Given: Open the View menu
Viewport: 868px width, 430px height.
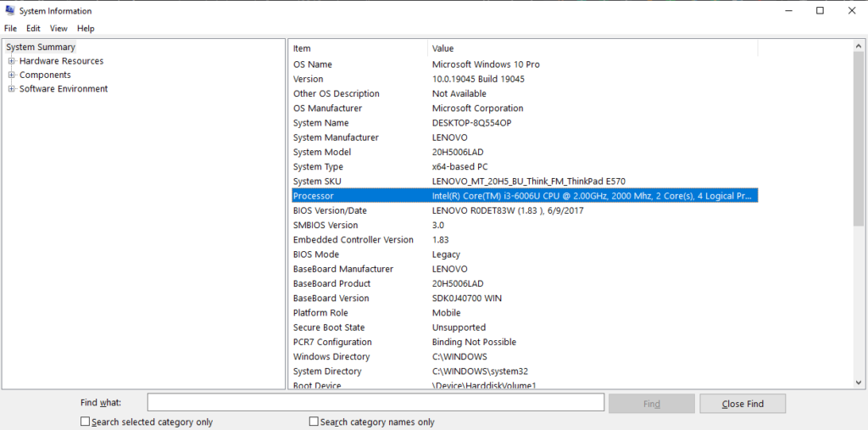Looking at the screenshot, I should tap(58, 28).
